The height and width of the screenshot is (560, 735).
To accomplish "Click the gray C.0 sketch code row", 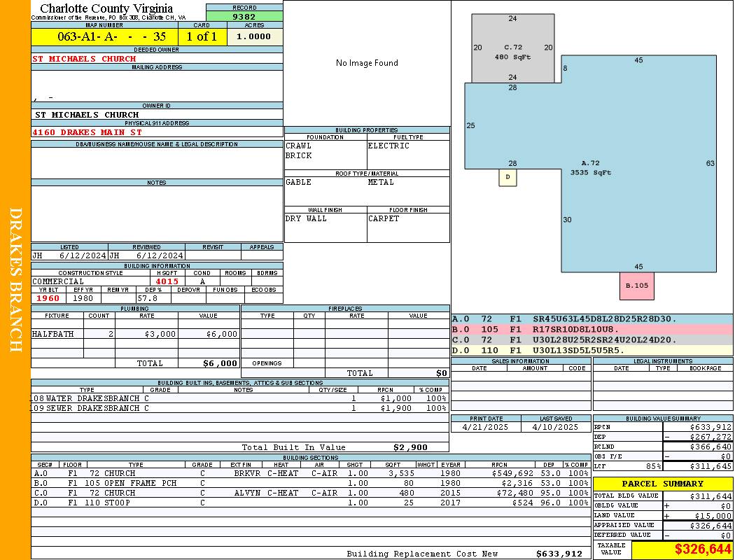I will click(592, 339).
